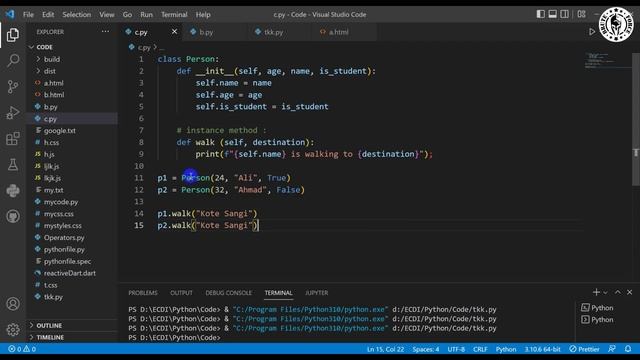Open the Python activity bar icon
Screen dimensions: 640x360
13,191
